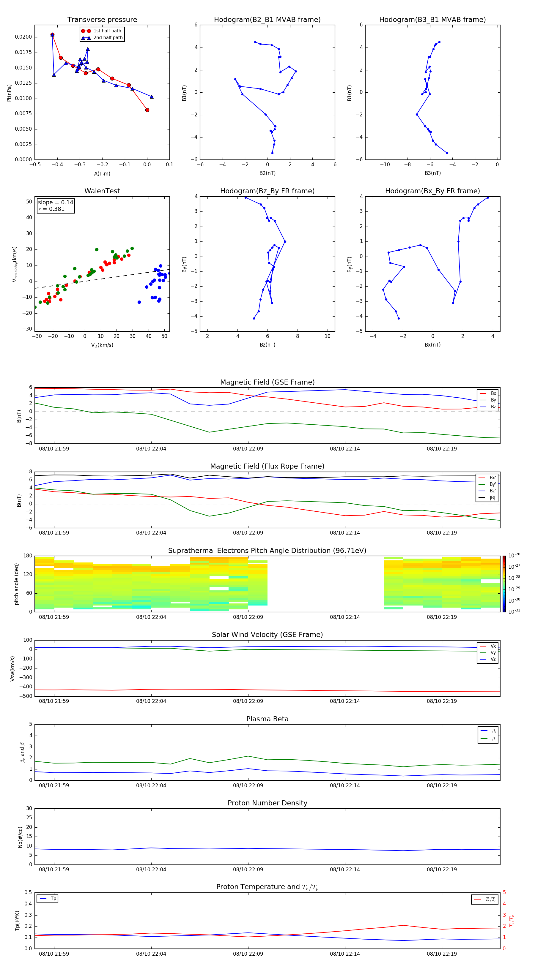This screenshot has width=535, height=980.
Task: Click "08/10 22:04" tick under GSE Magnetic Field
Action: pos(151,449)
